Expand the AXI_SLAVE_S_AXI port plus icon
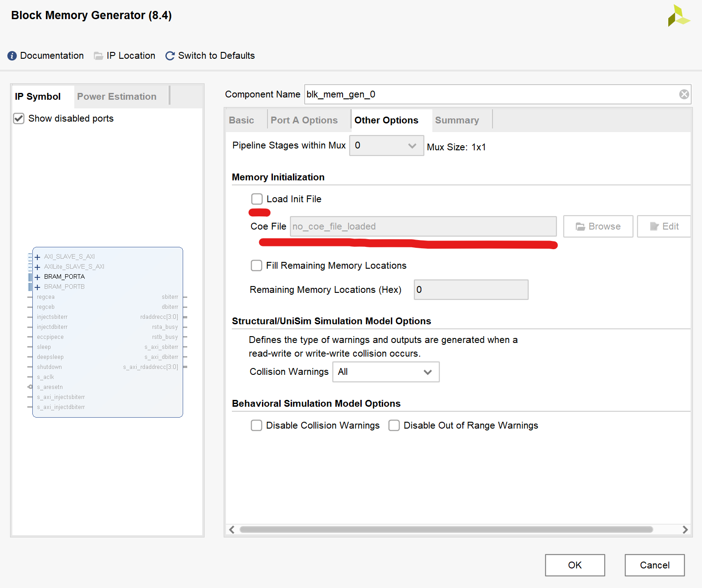The image size is (702, 588). [x=37, y=257]
